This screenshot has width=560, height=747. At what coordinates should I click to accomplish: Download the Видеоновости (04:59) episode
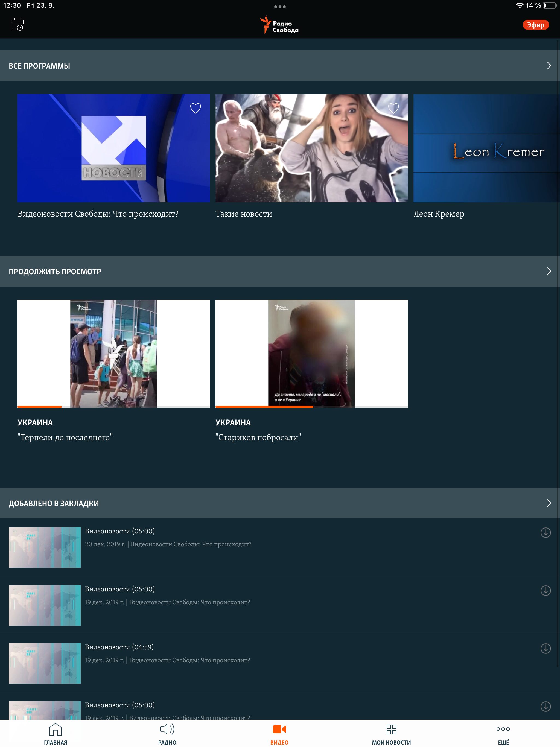(x=545, y=648)
